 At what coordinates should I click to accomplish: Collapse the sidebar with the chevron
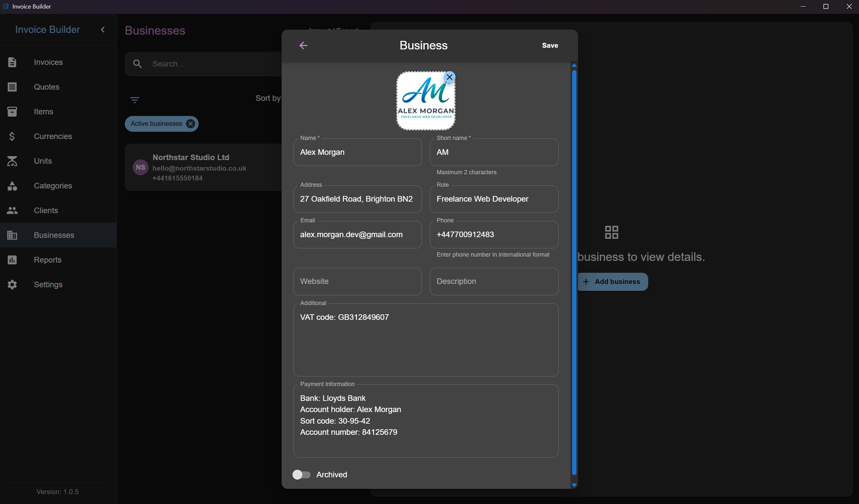(x=103, y=30)
